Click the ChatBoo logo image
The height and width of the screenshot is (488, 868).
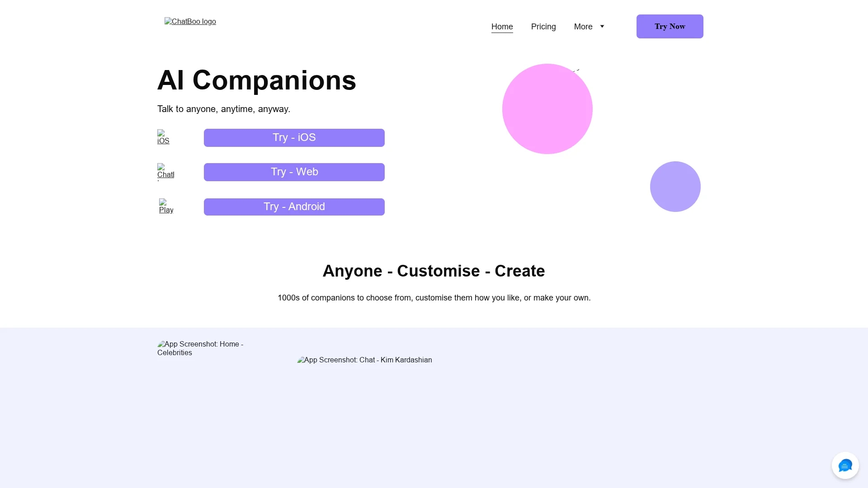click(190, 22)
